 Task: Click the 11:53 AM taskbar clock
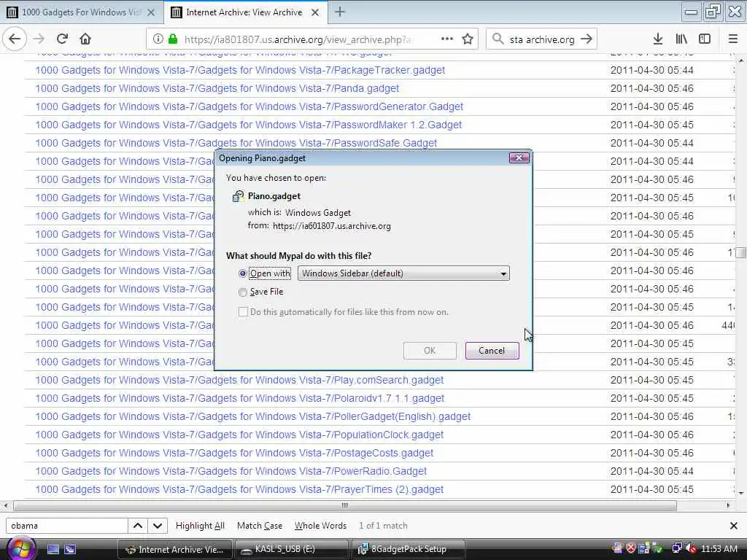point(719,549)
